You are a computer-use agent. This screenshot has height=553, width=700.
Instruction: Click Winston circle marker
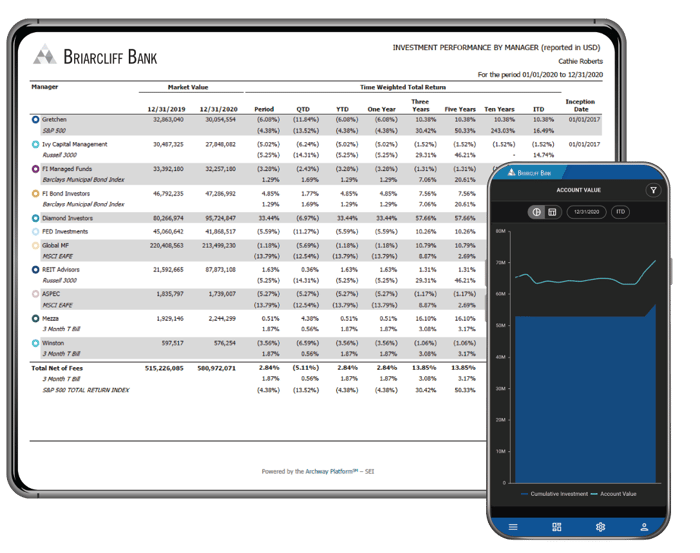(x=36, y=343)
